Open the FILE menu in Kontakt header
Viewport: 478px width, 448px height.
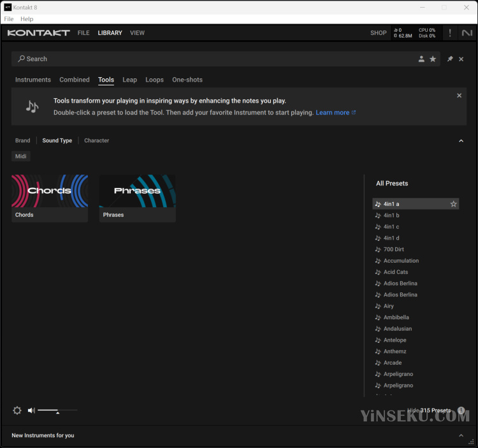[83, 33]
